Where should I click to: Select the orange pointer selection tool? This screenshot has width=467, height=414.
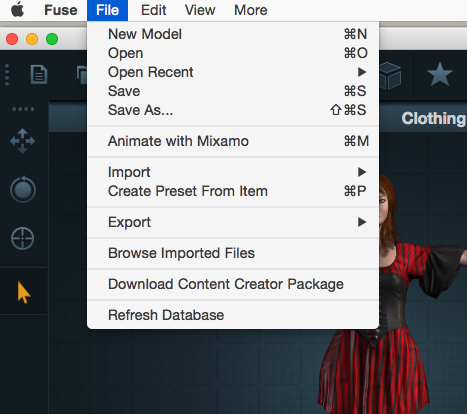pos(24,292)
